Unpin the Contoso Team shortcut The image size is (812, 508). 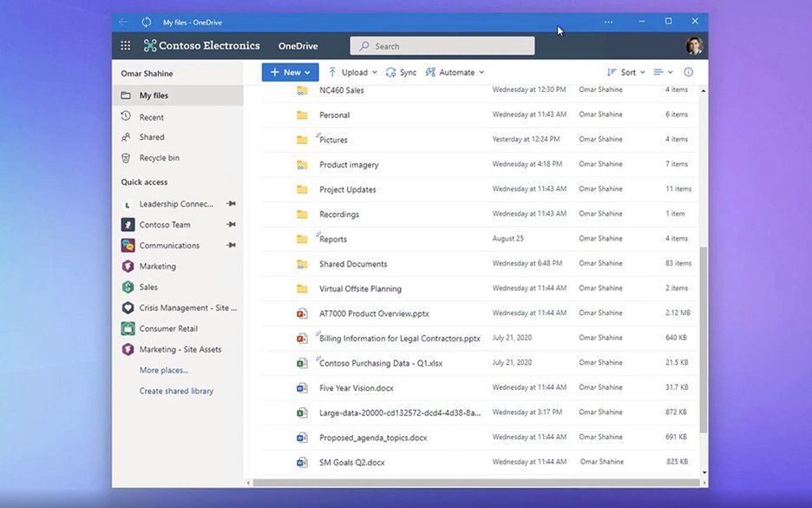pos(232,224)
